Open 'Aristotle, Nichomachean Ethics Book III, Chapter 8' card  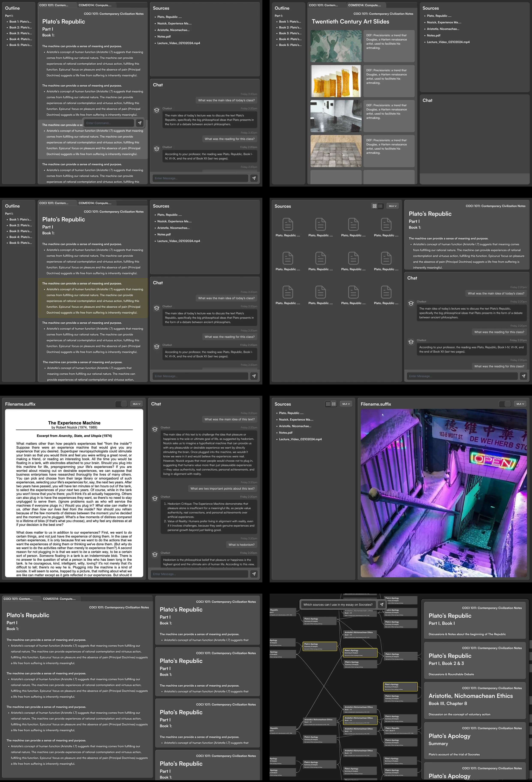pyautogui.click(x=475, y=700)
